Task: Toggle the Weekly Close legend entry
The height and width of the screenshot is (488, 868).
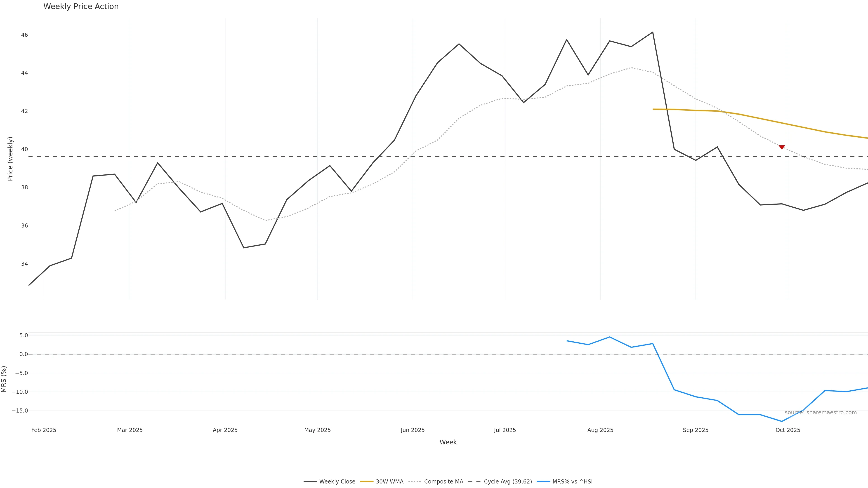Action: pyautogui.click(x=337, y=482)
